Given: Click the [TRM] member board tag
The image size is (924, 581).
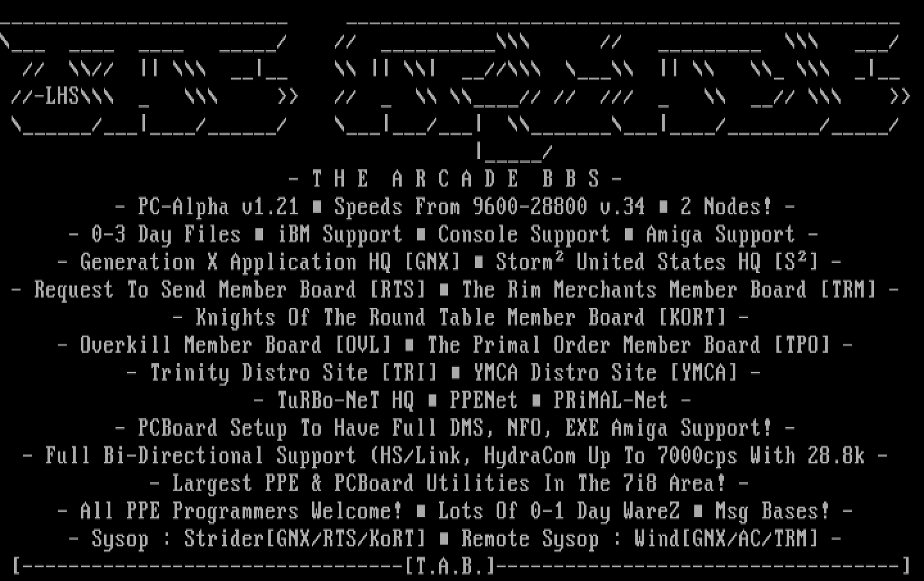Looking at the screenshot, I should [x=848, y=289].
